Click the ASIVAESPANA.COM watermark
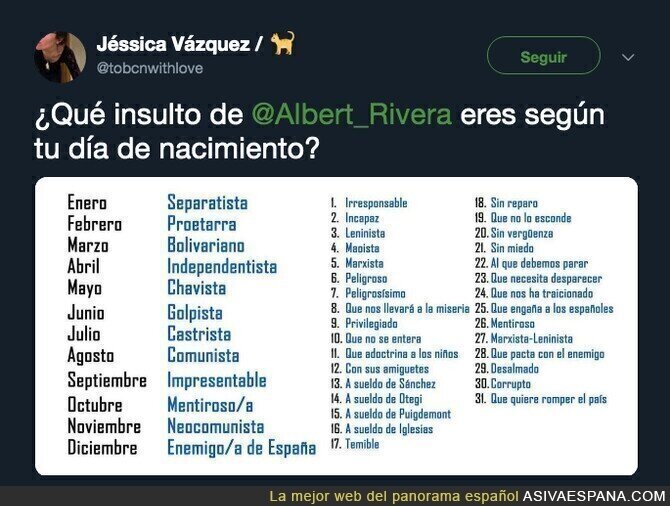Image resolution: width=670 pixels, height=506 pixels. [594, 496]
